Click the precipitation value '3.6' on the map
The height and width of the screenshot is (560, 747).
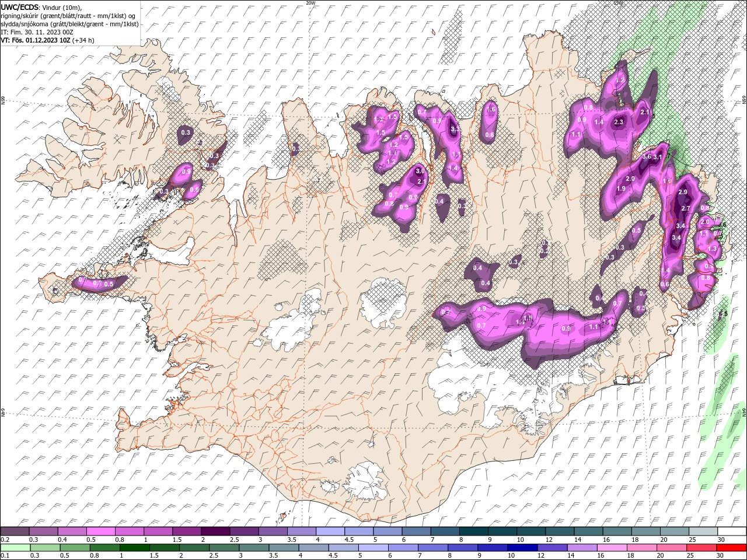(x=647, y=156)
